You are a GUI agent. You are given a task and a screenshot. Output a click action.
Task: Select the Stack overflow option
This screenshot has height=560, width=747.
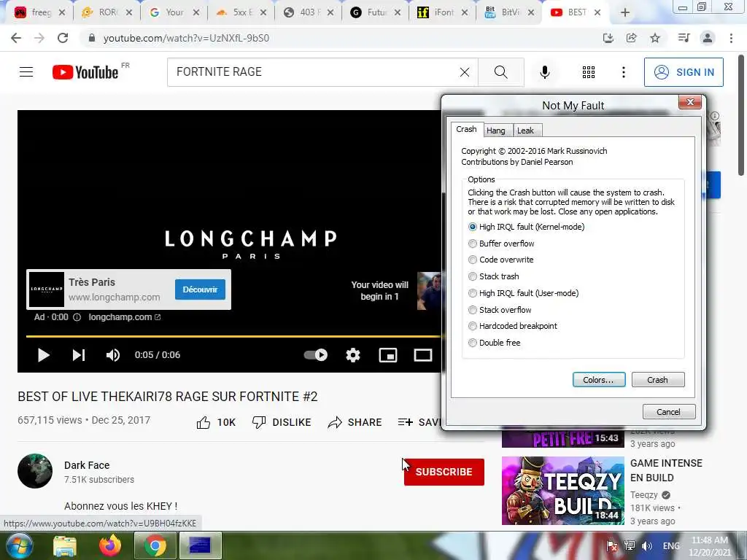click(500, 310)
